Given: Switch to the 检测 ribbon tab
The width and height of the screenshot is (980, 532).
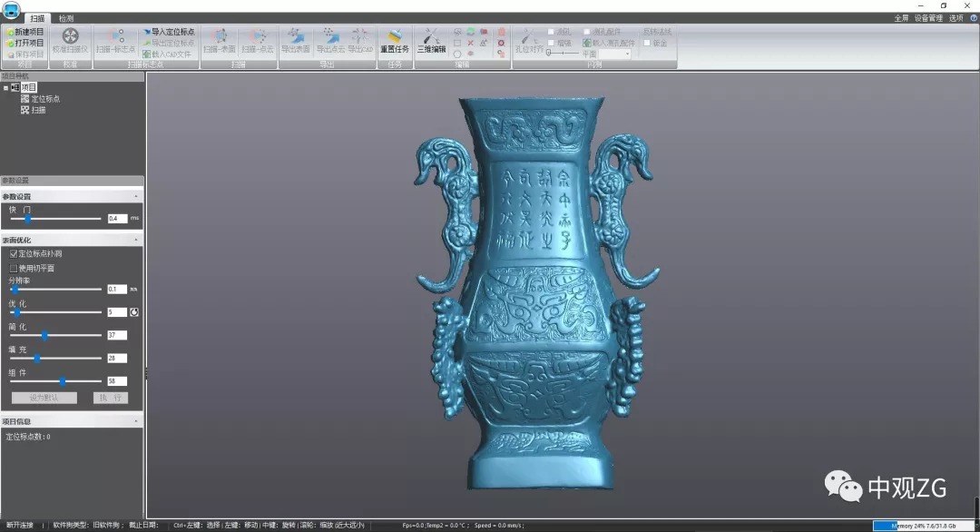Looking at the screenshot, I should [x=66, y=18].
